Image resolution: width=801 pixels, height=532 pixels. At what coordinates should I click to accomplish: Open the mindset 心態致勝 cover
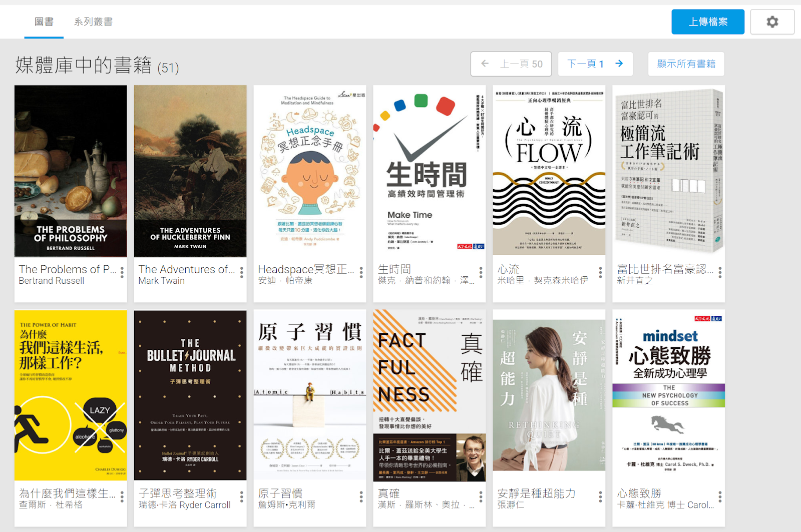[x=669, y=395]
